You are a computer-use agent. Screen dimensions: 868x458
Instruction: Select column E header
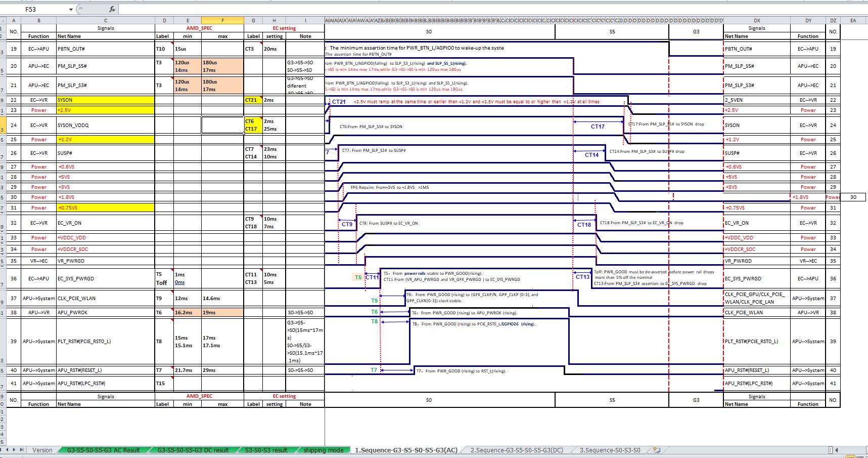188,21
